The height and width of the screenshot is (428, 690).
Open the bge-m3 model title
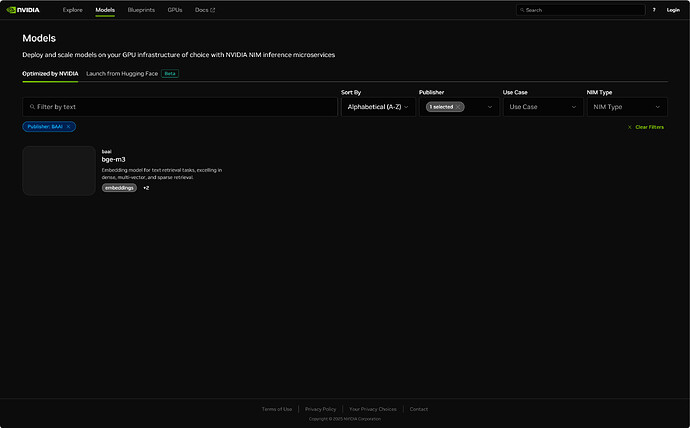114,159
